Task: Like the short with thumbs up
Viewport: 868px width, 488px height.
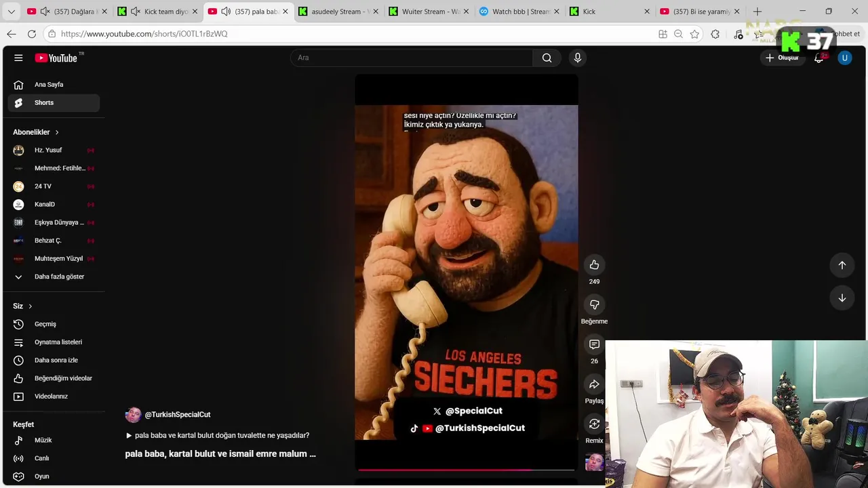Action: [x=594, y=265]
